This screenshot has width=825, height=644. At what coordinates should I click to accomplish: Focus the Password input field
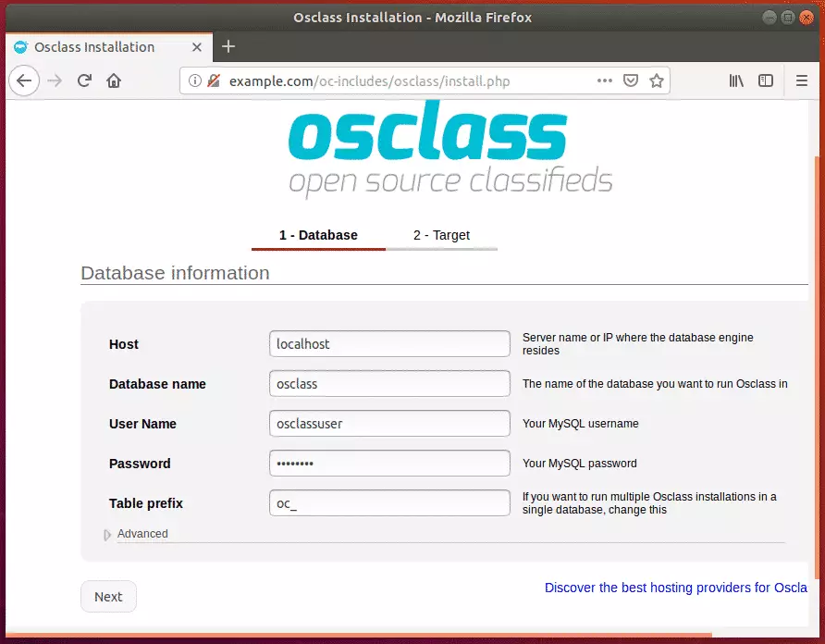coord(389,464)
